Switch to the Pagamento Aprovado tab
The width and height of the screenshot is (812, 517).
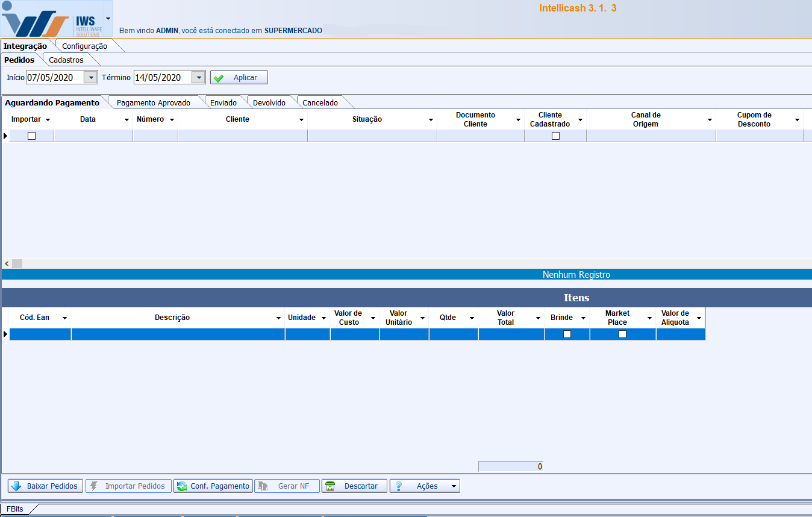[154, 103]
